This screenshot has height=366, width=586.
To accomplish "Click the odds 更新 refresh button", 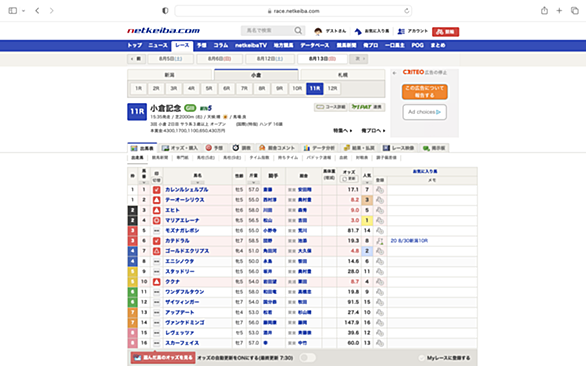I will [349, 179].
